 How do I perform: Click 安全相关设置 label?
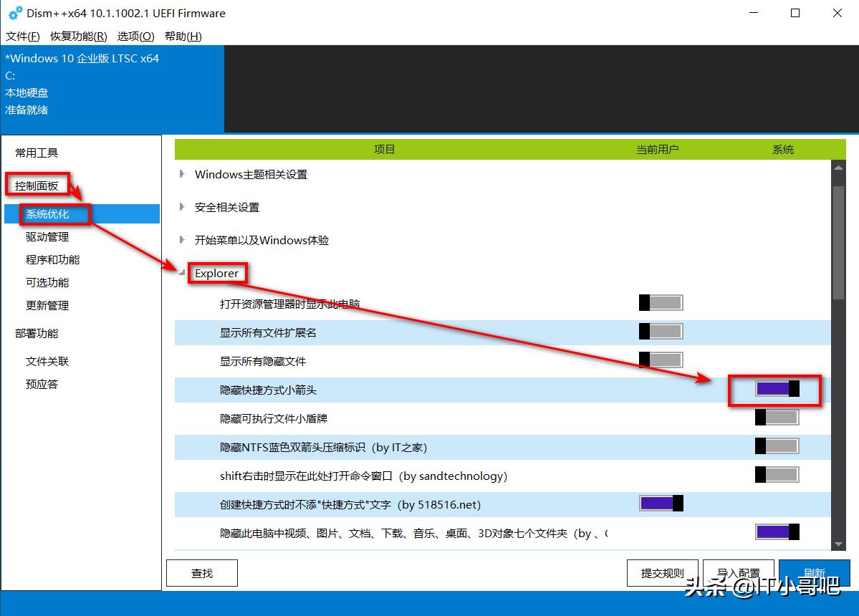point(227,208)
